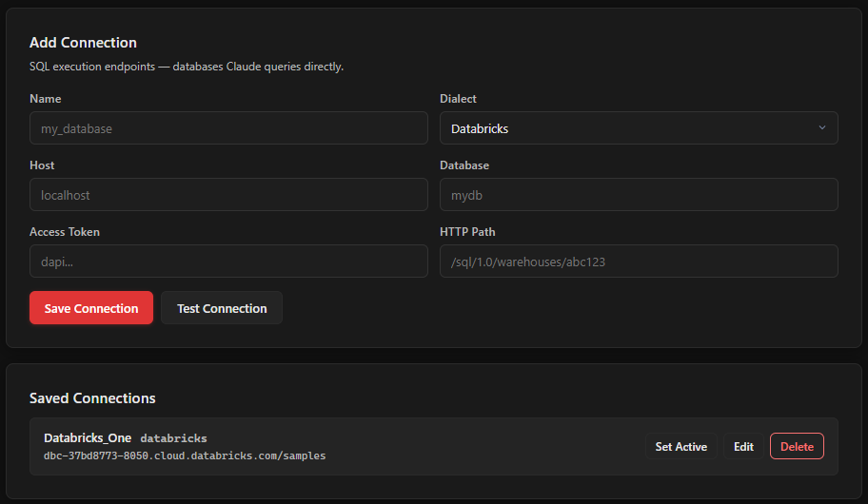The width and height of the screenshot is (868, 504).
Task: Click the Add Connection heading
Action: click(83, 43)
